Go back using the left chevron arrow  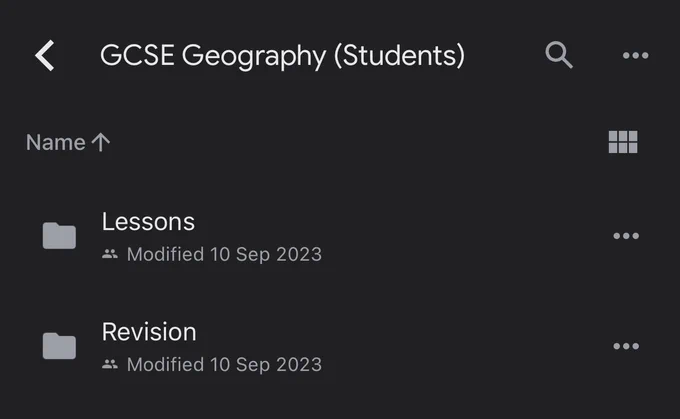(45, 55)
